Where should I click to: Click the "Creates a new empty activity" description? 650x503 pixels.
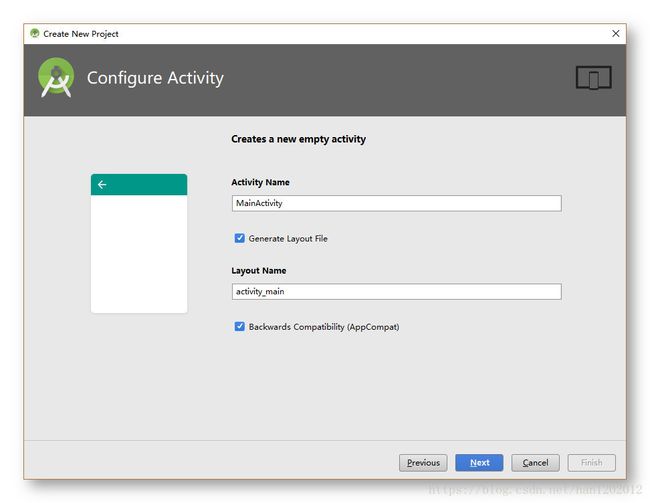298,139
